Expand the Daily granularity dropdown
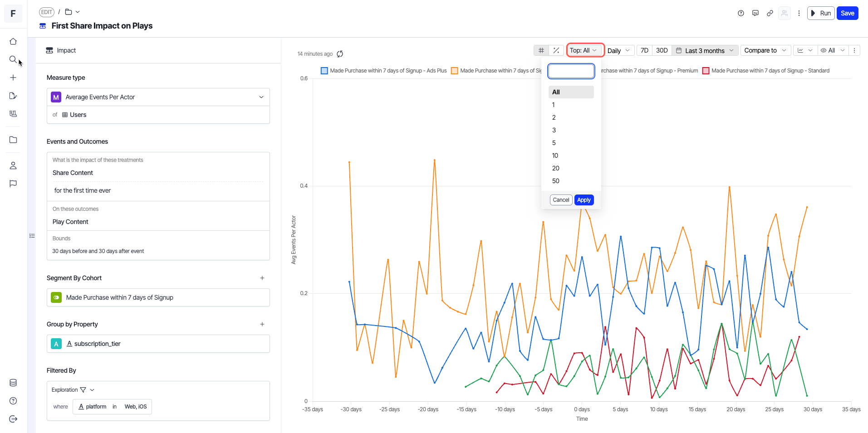Viewport: 868px width, 433px height. (x=618, y=50)
